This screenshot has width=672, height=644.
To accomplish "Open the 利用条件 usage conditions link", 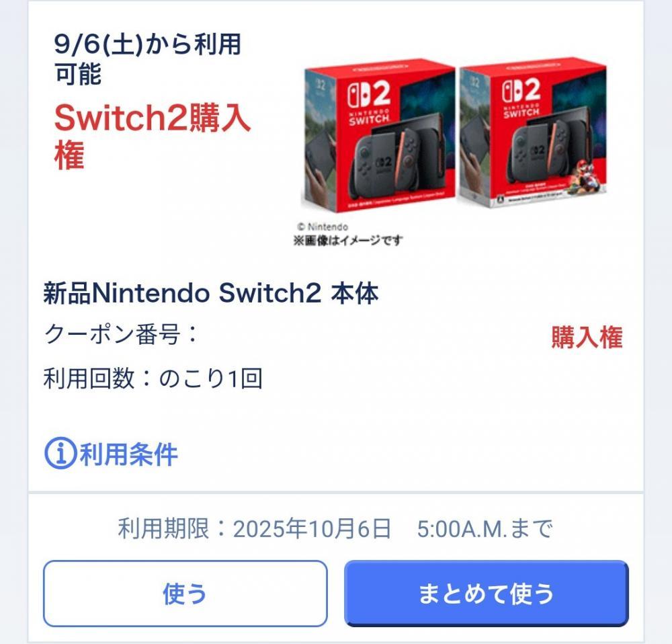I will click(x=111, y=454).
